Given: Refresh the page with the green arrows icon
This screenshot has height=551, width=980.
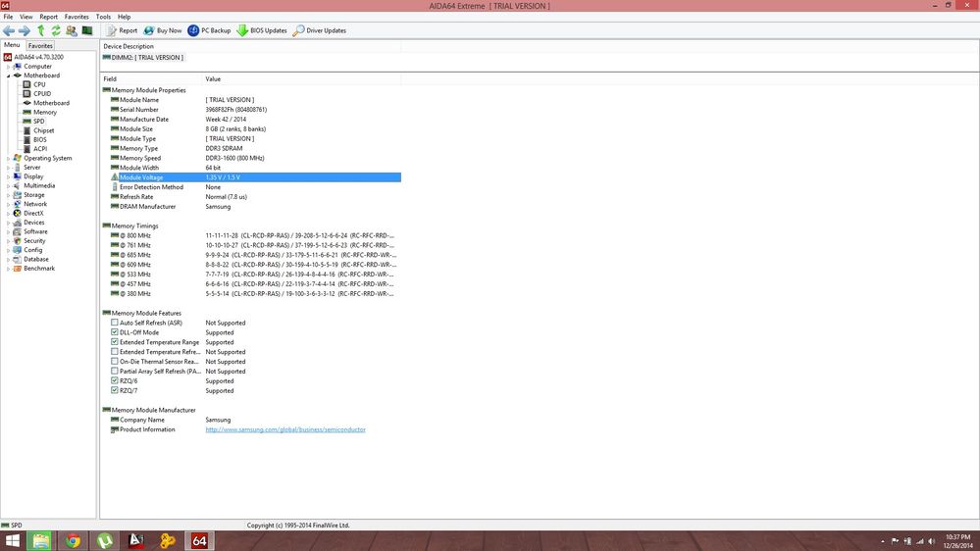Looking at the screenshot, I should point(56,30).
